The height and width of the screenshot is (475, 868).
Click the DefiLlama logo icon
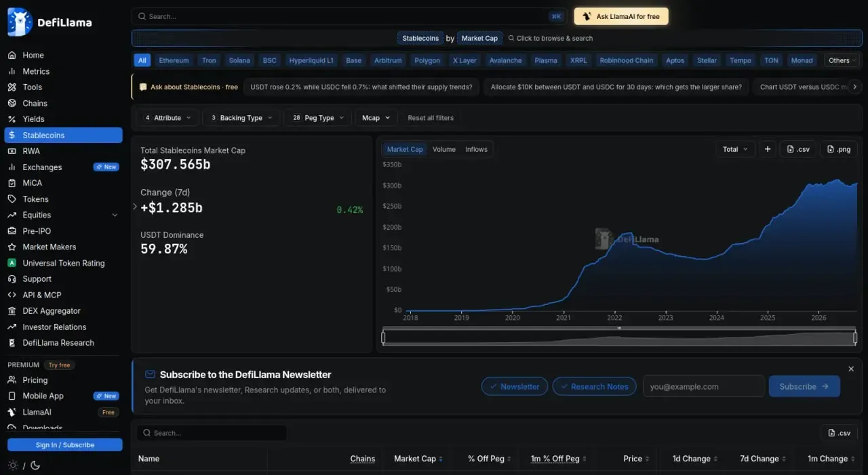click(x=20, y=22)
